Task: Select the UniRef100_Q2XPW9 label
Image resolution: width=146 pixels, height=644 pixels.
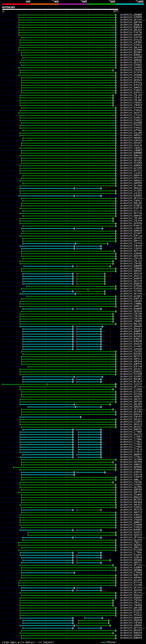Action: 131,50
